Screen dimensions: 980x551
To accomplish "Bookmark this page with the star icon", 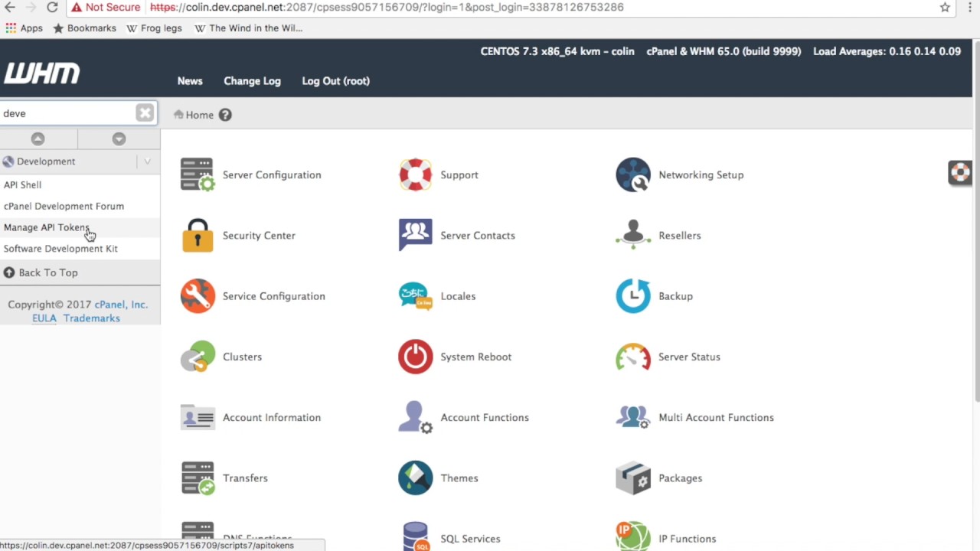I will (945, 7).
